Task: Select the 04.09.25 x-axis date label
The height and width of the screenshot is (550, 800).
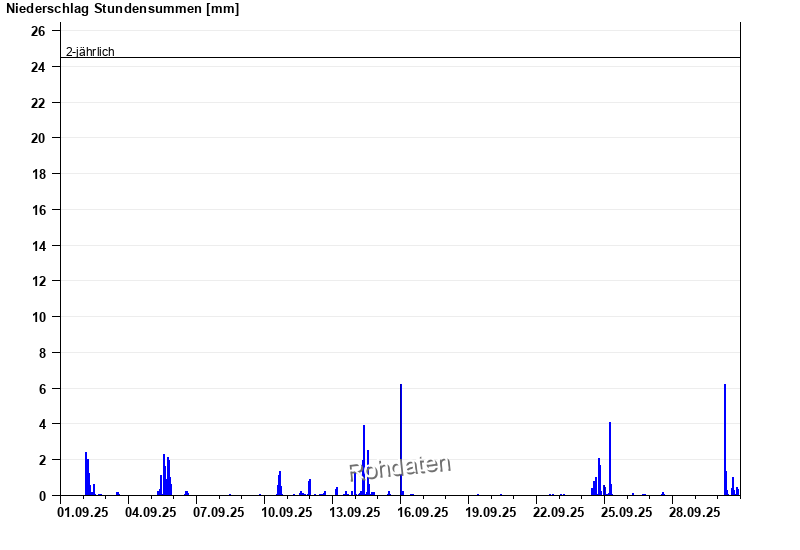Action: (x=151, y=512)
